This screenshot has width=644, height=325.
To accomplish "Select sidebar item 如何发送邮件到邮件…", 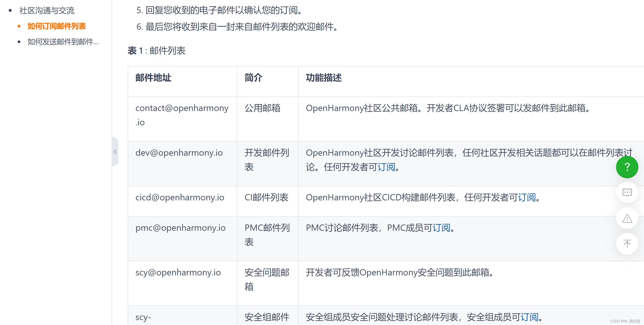I will [63, 42].
